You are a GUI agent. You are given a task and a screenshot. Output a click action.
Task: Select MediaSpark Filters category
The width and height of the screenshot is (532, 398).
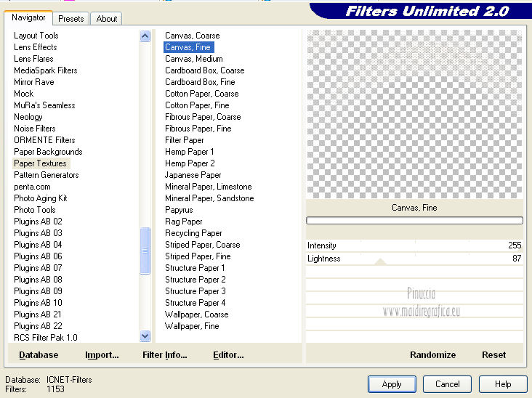tap(46, 70)
